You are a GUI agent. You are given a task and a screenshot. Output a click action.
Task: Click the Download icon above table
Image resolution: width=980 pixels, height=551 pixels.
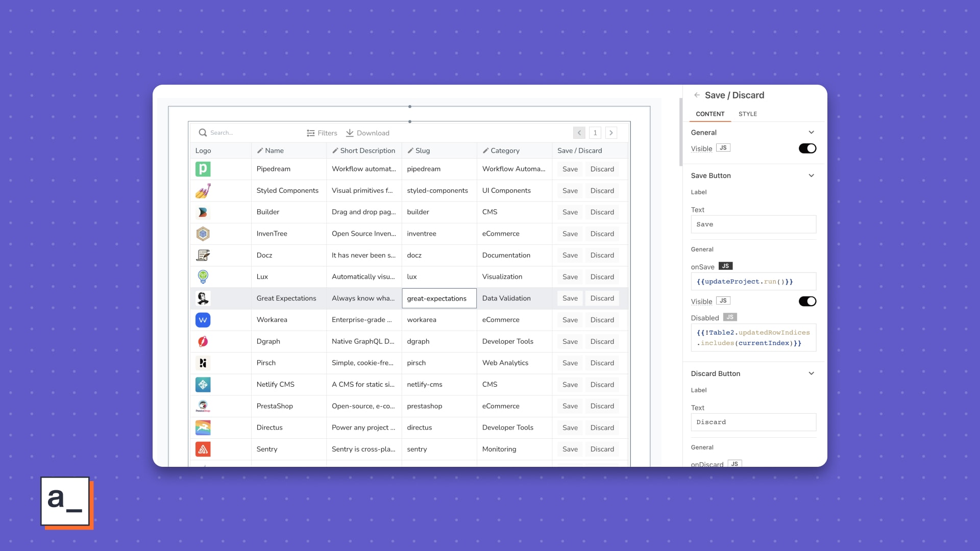tap(350, 133)
